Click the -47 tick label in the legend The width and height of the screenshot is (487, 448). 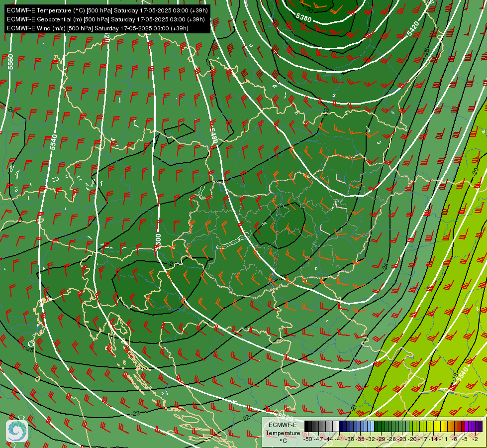click(318, 440)
